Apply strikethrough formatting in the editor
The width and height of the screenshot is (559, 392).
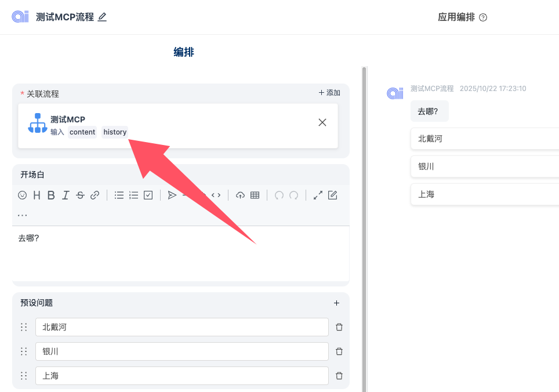80,195
